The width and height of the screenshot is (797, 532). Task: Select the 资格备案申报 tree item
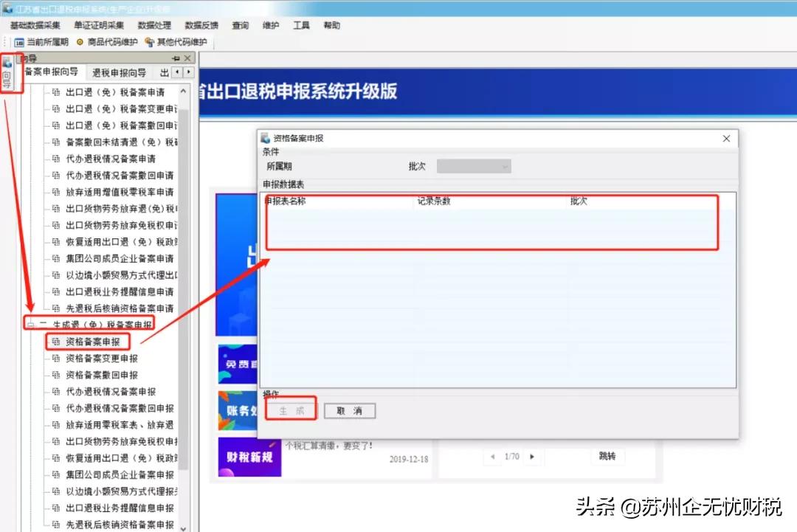click(x=92, y=341)
